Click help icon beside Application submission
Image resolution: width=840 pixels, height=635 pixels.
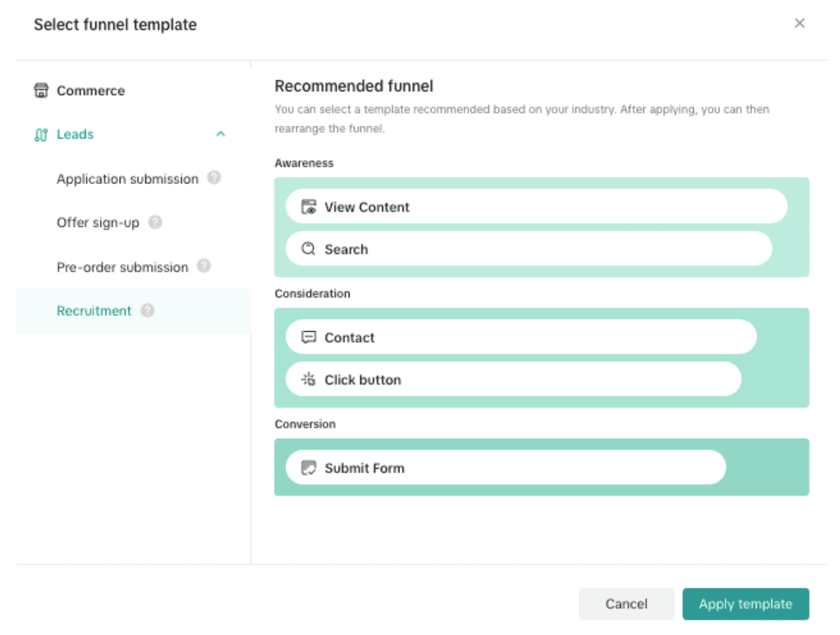(215, 178)
